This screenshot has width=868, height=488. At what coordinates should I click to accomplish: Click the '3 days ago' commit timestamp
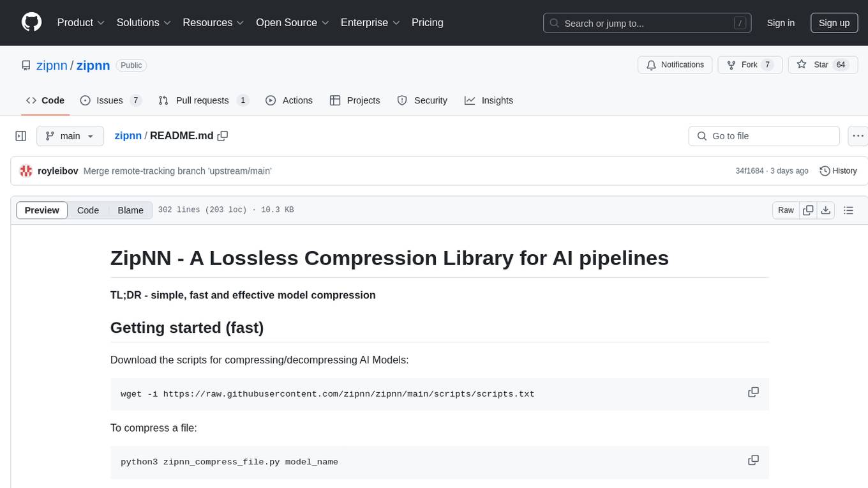pyautogui.click(x=789, y=171)
